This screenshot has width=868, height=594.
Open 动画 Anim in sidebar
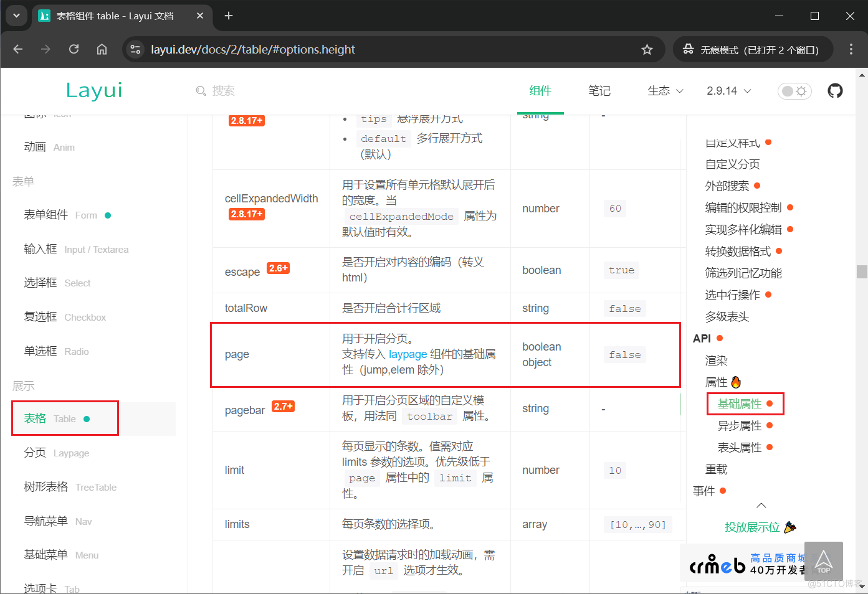click(x=49, y=147)
